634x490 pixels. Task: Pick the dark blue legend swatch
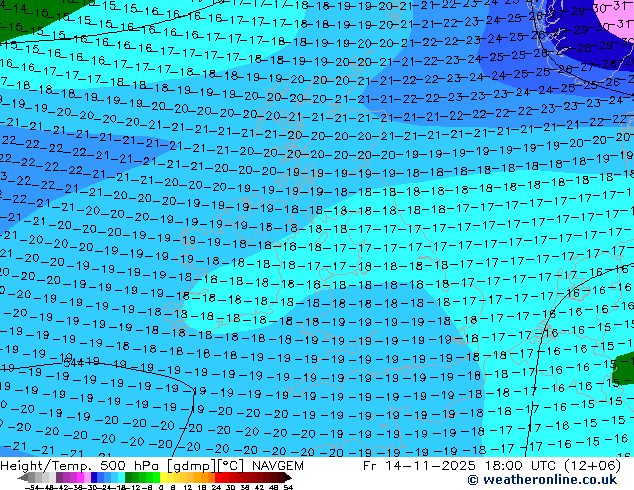click(94, 477)
